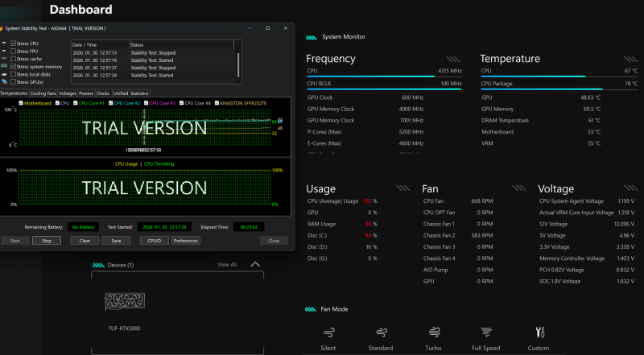Select Full Speed fan mode icon
The image size is (644, 355).
point(486,332)
